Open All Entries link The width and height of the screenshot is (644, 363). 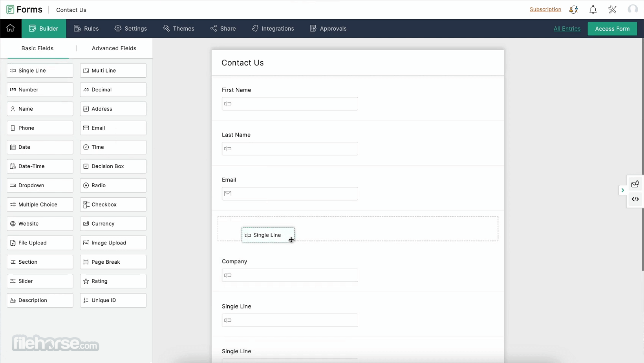pos(567,28)
